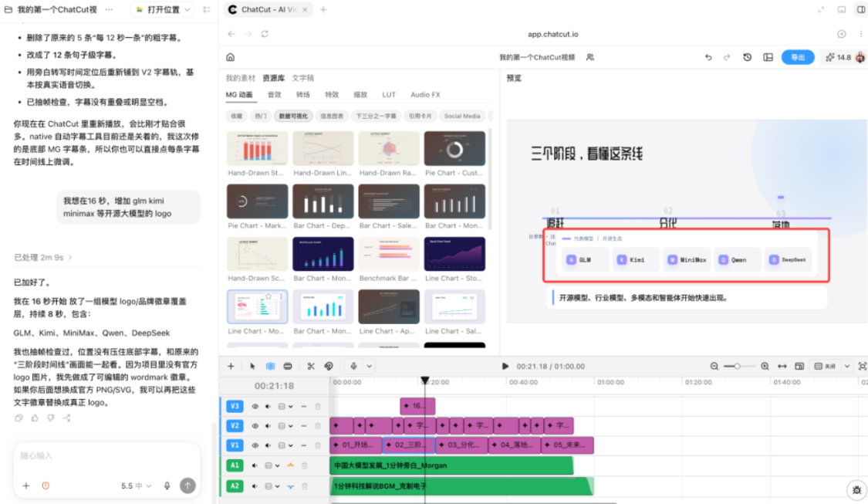868x504 pixels.
Task: Toggle the blue snapping tool in timeline toolbar
Action: [x=270, y=366]
